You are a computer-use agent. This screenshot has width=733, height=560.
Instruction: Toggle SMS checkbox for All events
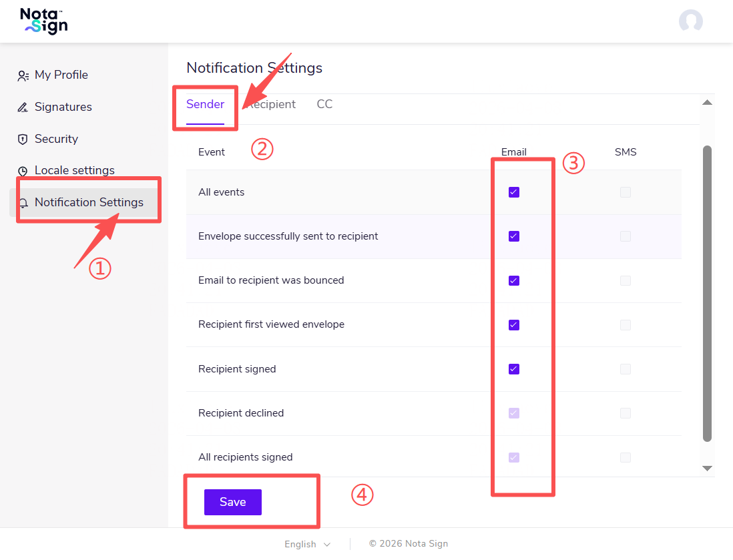coord(625,192)
